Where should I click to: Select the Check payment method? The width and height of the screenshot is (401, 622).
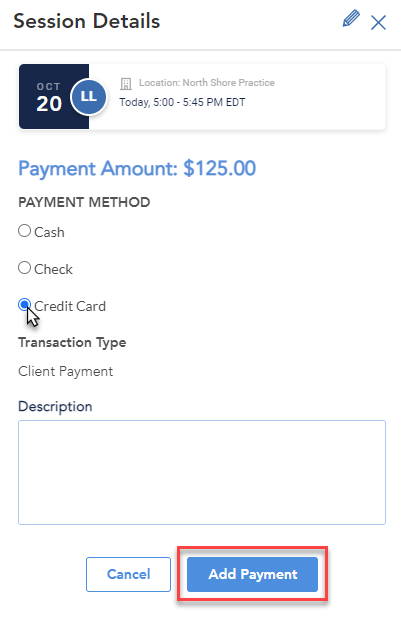click(25, 268)
